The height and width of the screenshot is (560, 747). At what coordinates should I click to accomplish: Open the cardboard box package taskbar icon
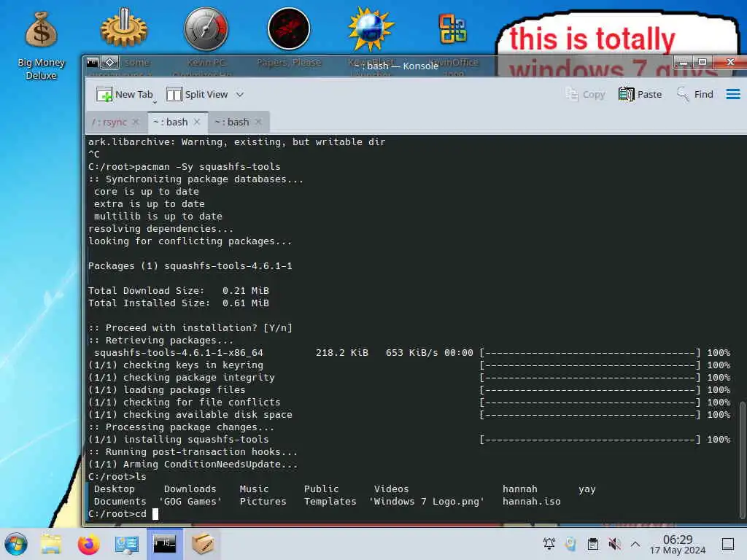click(x=203, y=544)
